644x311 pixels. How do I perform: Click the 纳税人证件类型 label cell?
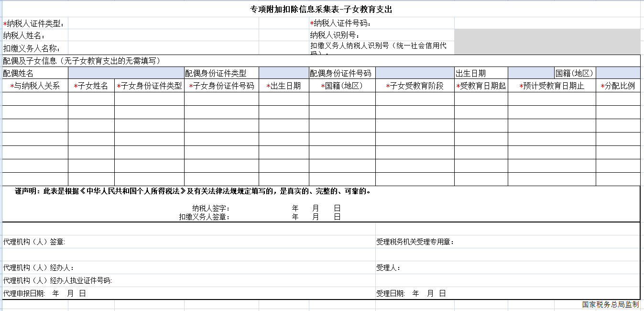(x=35, y=23)
